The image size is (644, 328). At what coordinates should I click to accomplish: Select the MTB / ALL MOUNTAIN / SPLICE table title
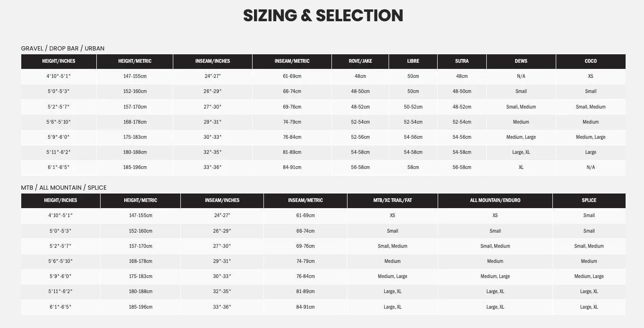(x=64, y=187)
